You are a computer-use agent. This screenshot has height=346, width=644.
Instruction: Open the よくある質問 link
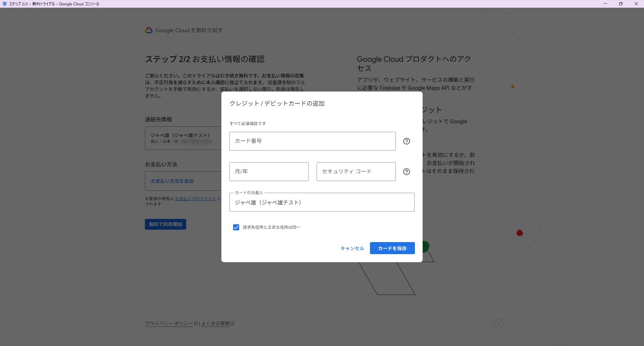[215, 324]
